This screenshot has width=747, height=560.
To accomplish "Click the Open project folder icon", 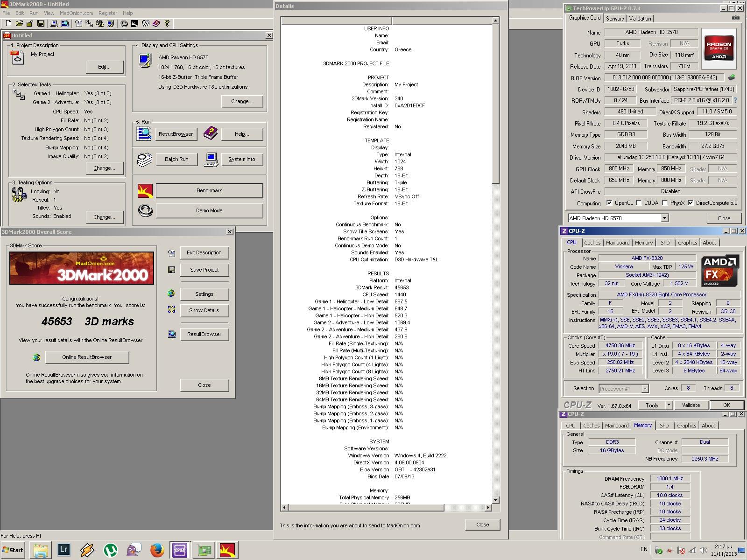I will 20,23.
